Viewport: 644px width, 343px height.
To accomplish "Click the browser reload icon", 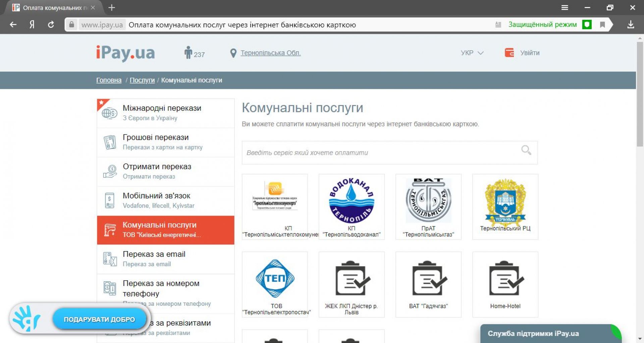I will 51,24.
